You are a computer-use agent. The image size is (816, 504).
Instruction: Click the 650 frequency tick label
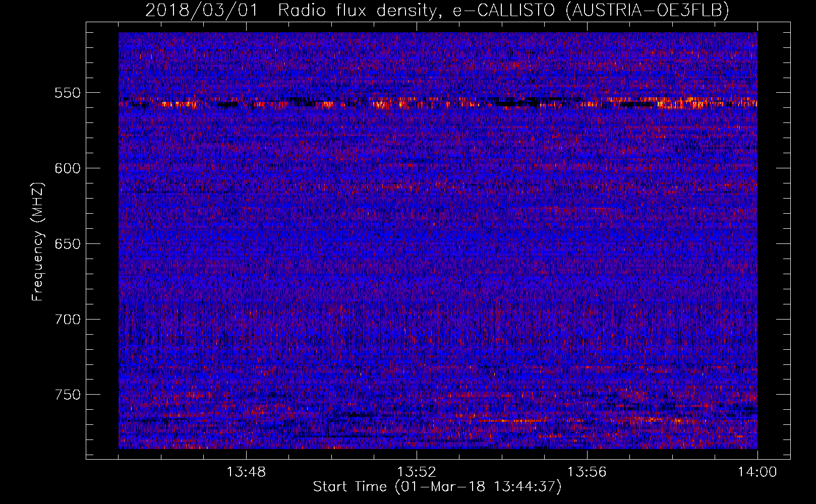point(68,244)
